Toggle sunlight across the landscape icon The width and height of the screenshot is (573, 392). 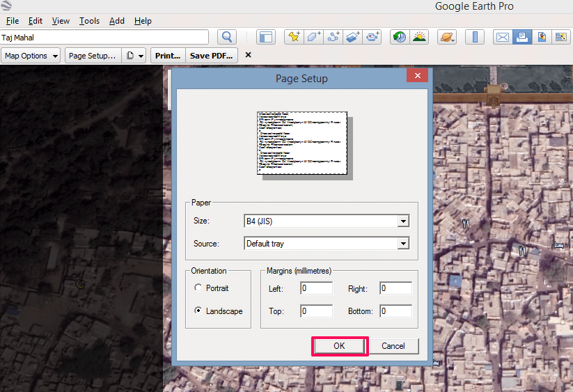click(x=419, y=37)
